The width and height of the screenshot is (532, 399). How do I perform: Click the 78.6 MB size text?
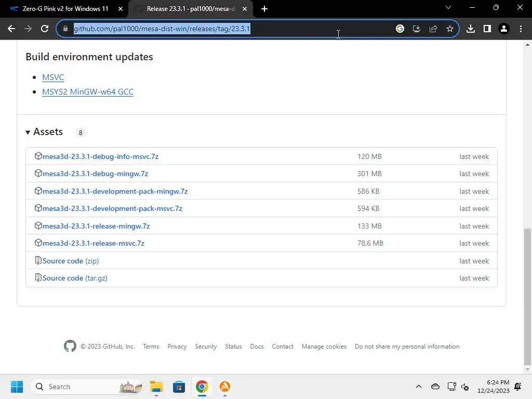pyautogui.click(x=370, y=243)
